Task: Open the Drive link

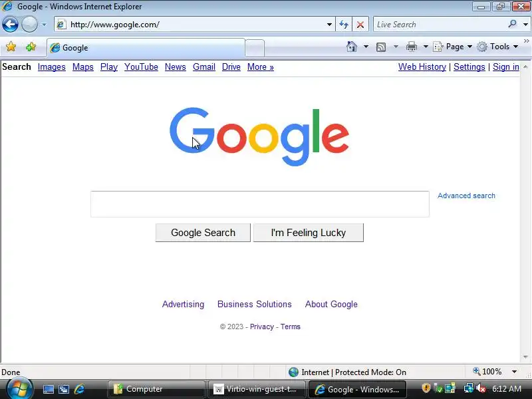Action: click(231, 67)
